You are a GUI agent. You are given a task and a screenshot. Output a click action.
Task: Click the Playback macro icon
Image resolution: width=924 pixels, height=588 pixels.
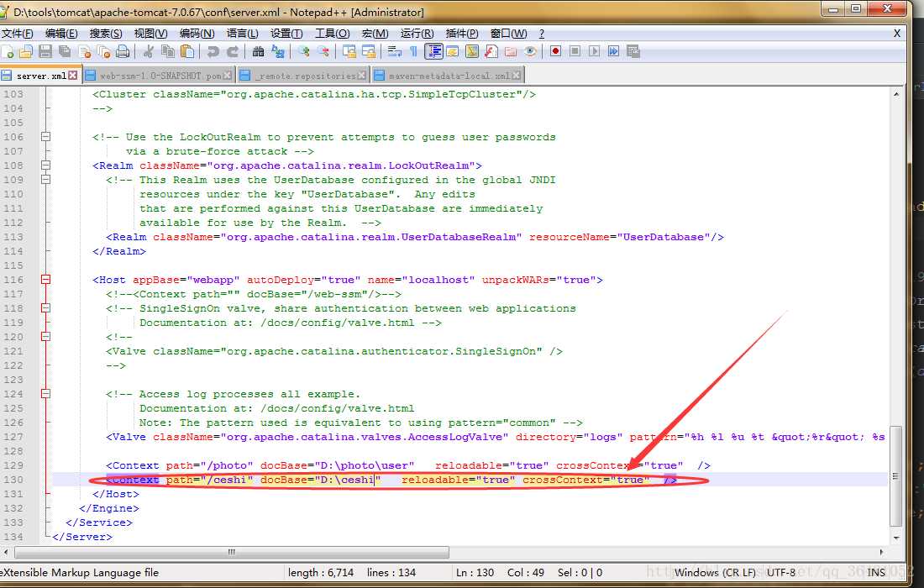coord(594,52)
